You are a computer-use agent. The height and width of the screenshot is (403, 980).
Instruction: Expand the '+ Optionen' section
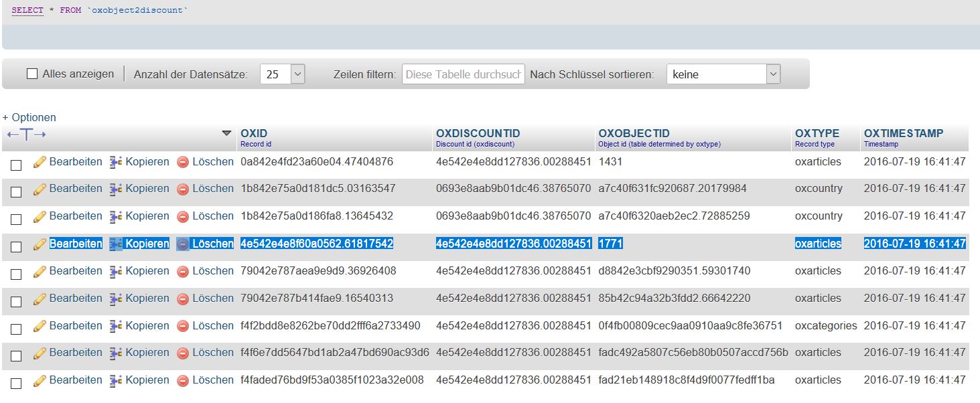(29, 117)
